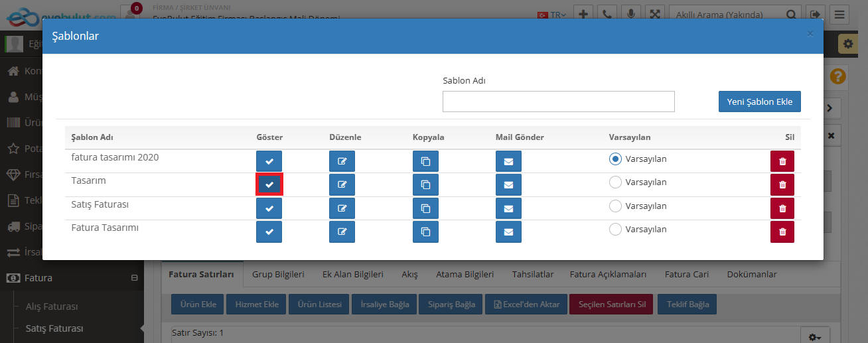Click the phone icon in top bar
This screenshot has width=868, height=343.
coord(607,14)
